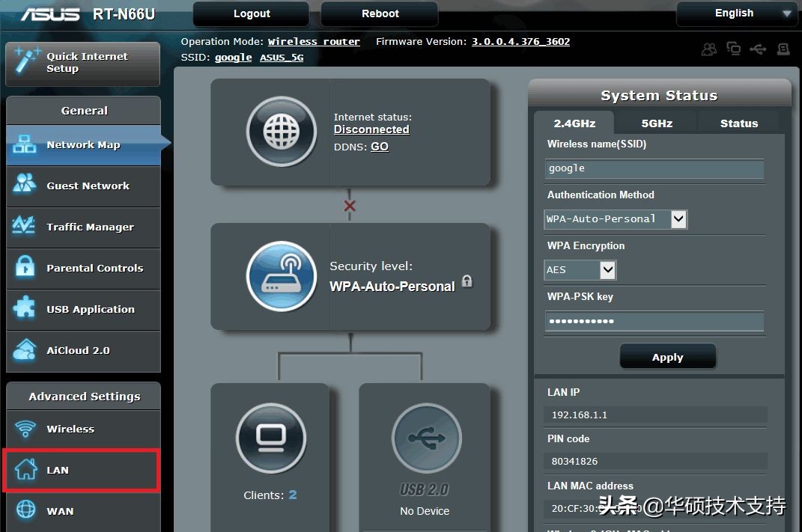Viewport: 802px width, 532px height.
Task: Click the AiCloud 2.0 cloud icon
Action: [x=25, y=350]
